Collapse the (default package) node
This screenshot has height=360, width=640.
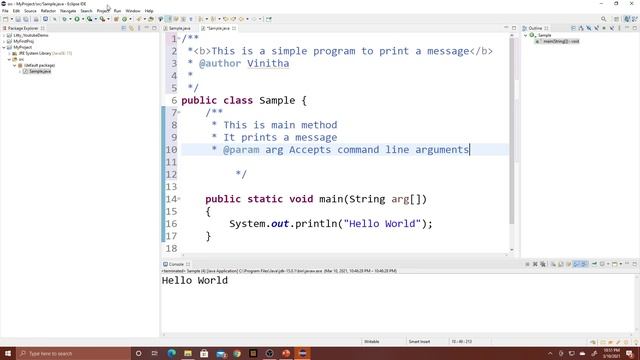[15, 65]
